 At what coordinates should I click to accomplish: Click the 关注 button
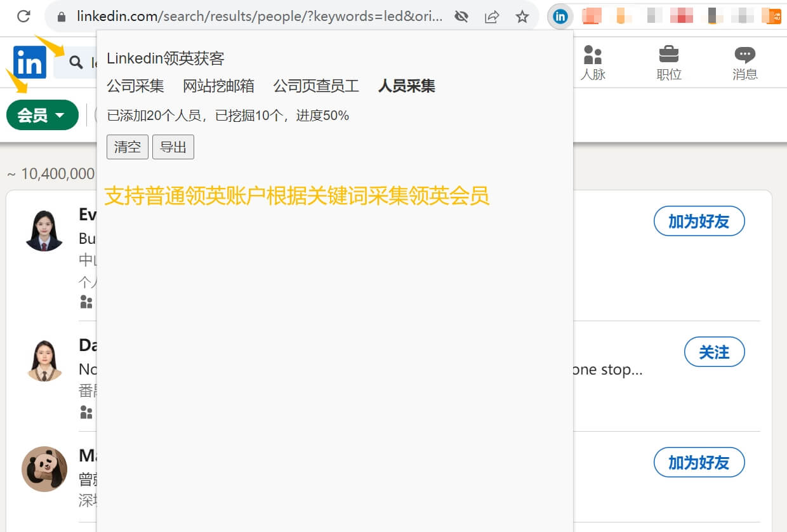tap(714, 352)
